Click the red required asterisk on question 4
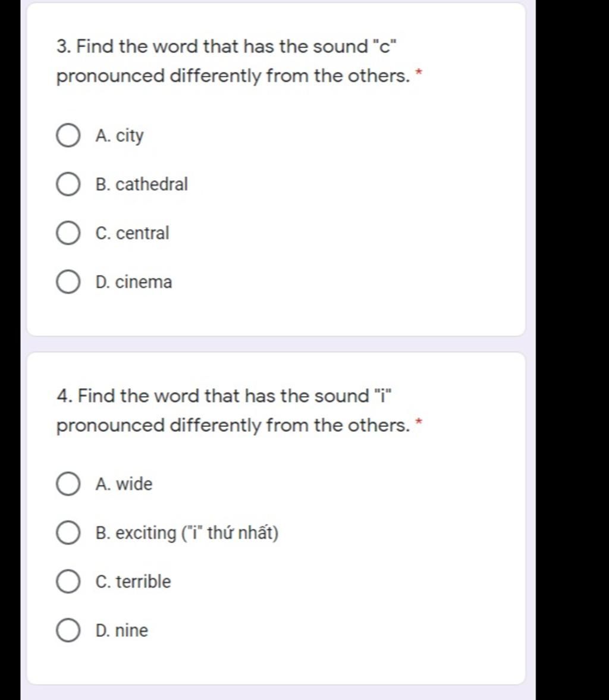Image resolution: width=609 pixels, height=700 pixels. 418,422
